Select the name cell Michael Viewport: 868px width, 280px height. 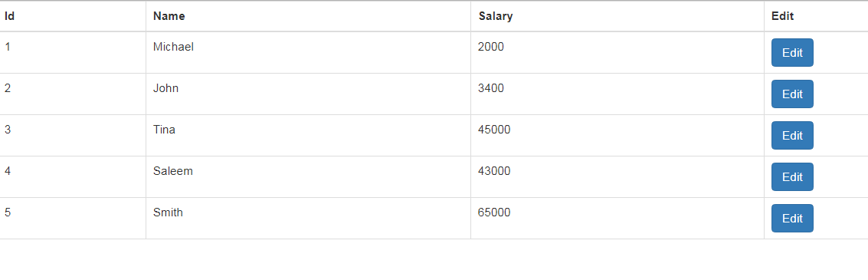[x=173, y=47]
